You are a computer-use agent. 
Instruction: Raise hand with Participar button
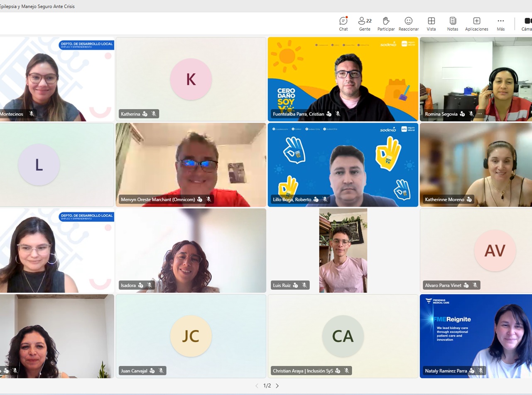tap(386, 24)
